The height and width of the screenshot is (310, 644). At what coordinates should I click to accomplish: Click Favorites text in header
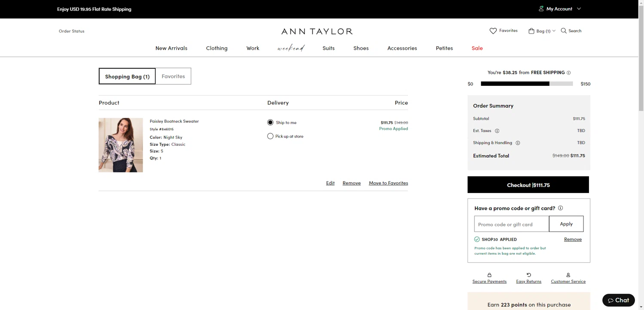pos(508,30)
